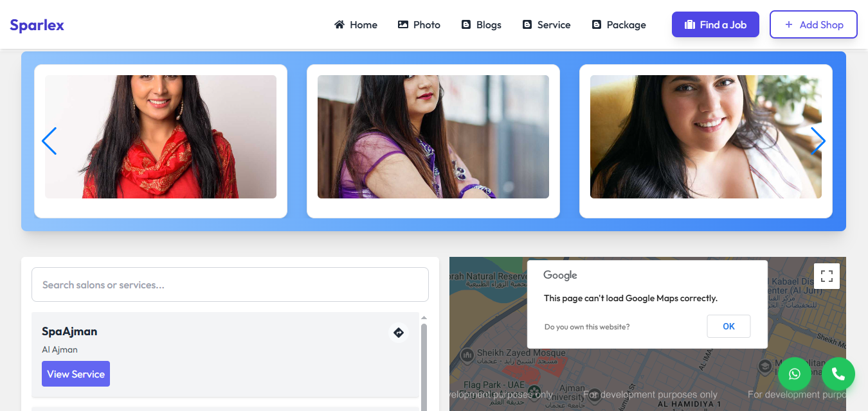
Task: Click the Al Ajman location text
Action: click(60, 350)
